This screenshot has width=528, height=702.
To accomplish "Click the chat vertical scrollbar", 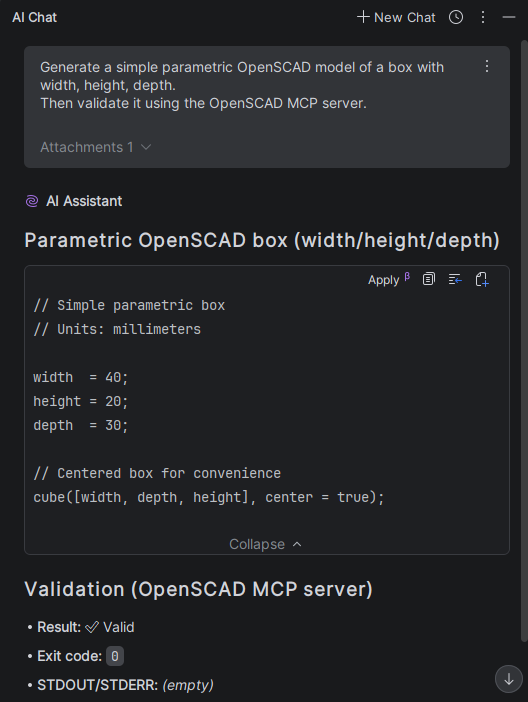I will pyautogui.click(x=524, y=340).
